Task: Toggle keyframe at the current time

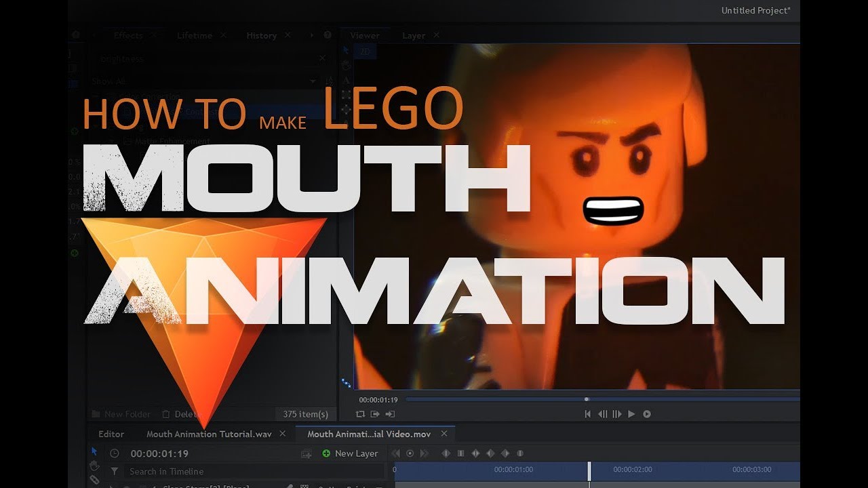Action: (410, 453)
